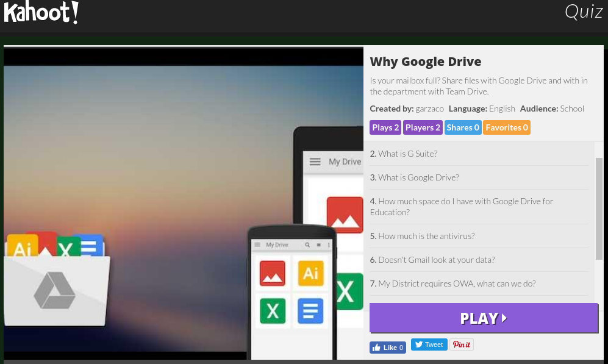Image resolution: width=608 pixels, height=364 pixels.
Task: Click the three-dot menu icon on phone mockup
Action: click(x=329, y=244)
